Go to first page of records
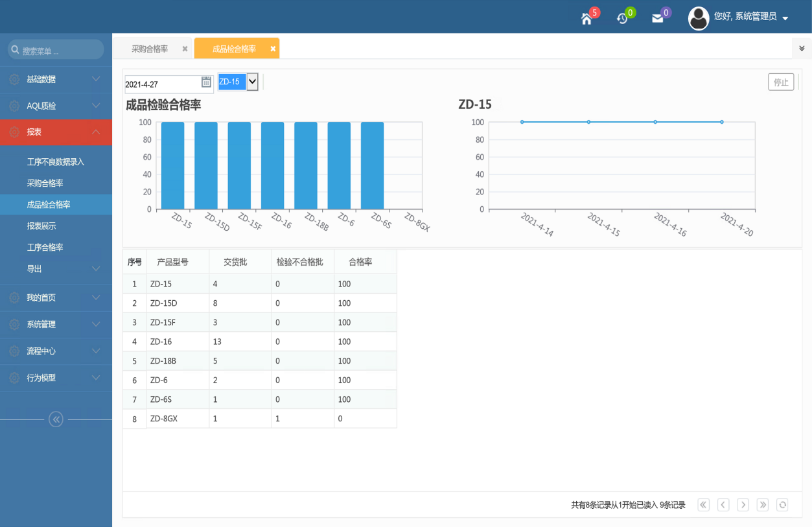This screenshot has height=527, width=812. tap(704, 505)
